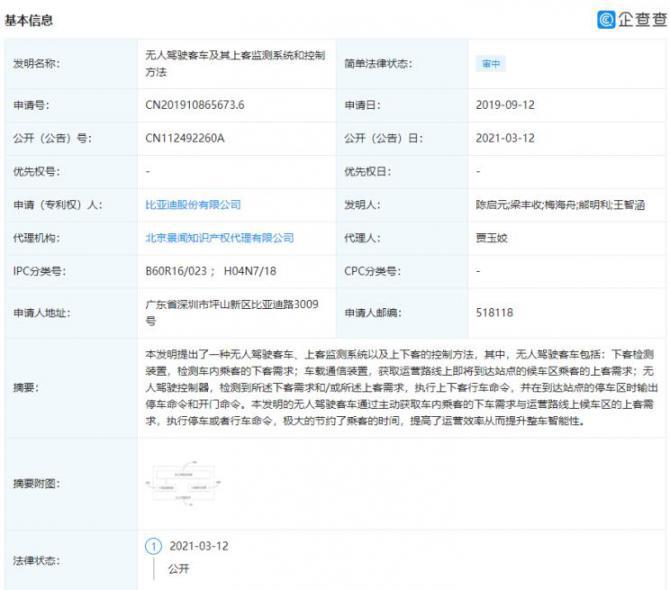The image size is (670, 590).
Task: Click the application date 2019-09-12
Action: click(x=506, y=104)
